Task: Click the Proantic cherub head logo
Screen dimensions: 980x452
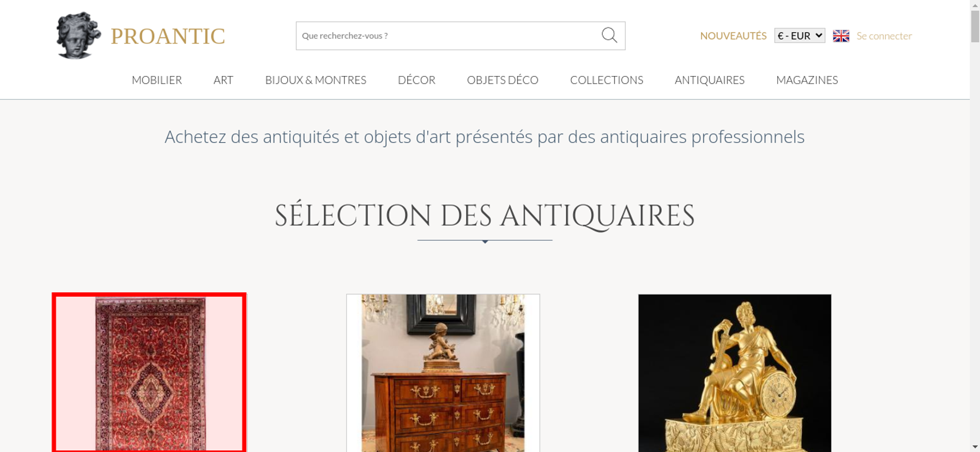Action: (x=78, y=35)
